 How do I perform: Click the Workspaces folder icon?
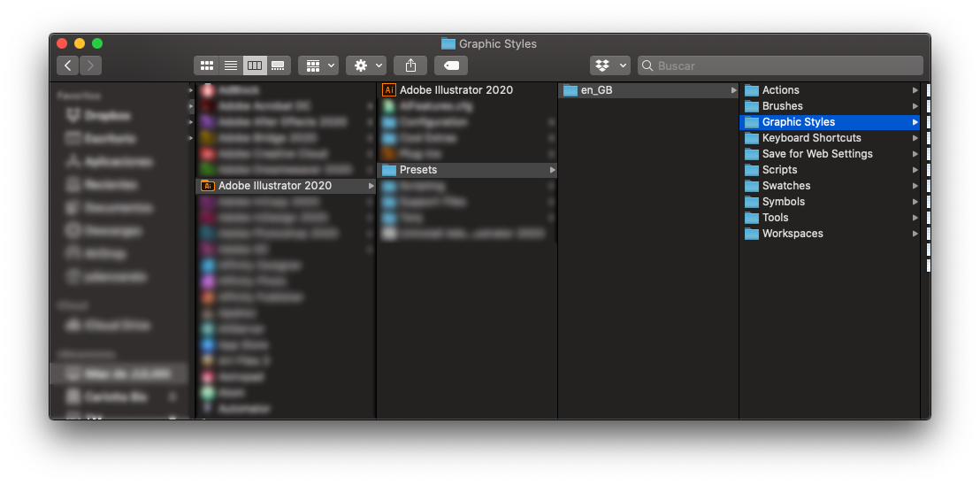click(752, 234)
